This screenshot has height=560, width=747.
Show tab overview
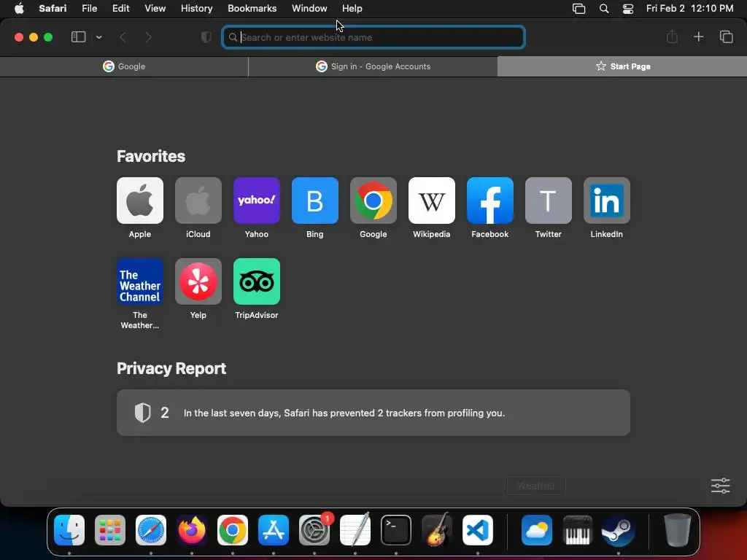coord(726,36)
